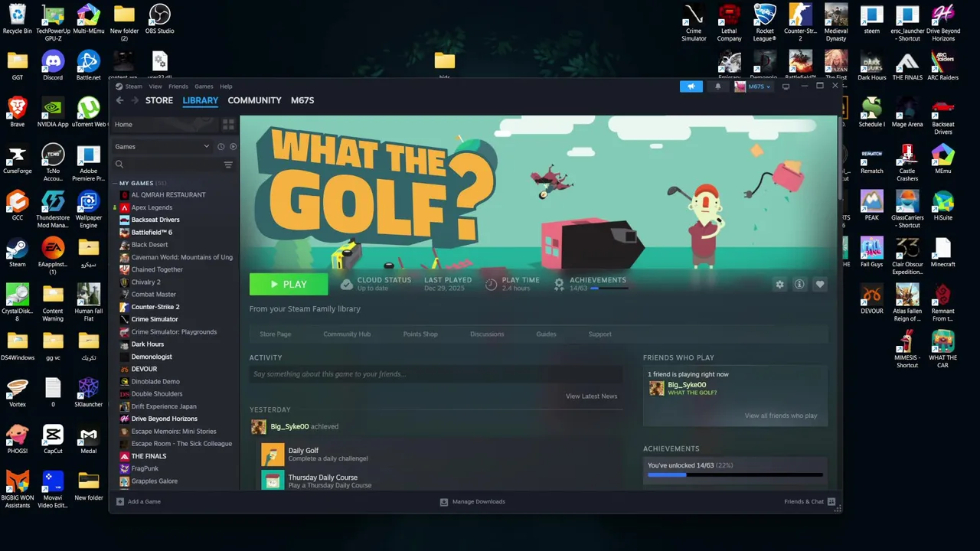
Task: Open advanced filter options icon beside search
Action: [x=228, y=165]
